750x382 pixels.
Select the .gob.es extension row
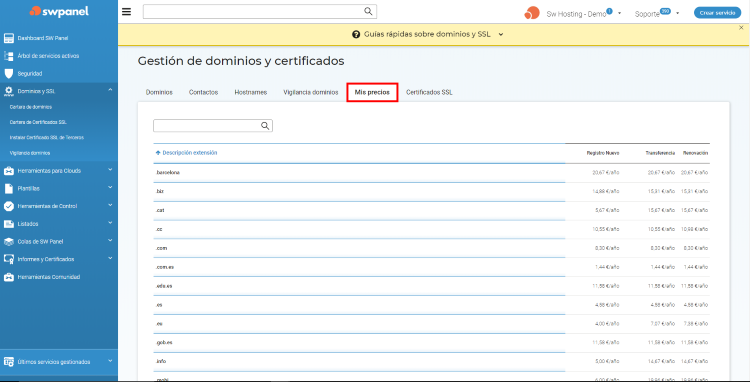431,343
